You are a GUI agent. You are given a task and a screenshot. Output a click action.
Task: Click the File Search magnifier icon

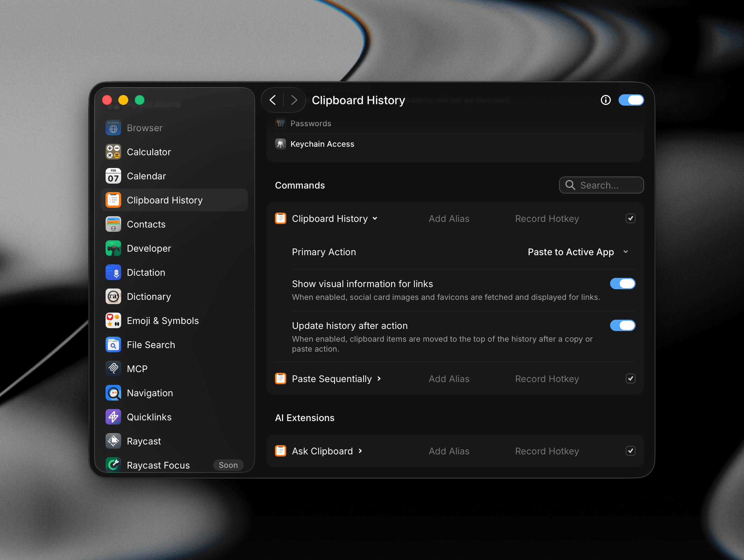[113, 345]
